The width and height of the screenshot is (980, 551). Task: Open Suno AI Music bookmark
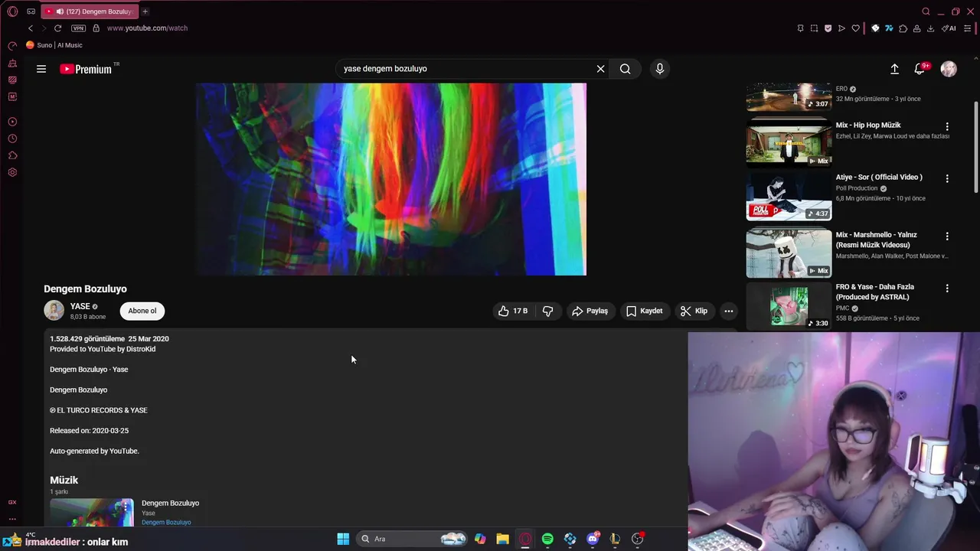click(54, 45)
